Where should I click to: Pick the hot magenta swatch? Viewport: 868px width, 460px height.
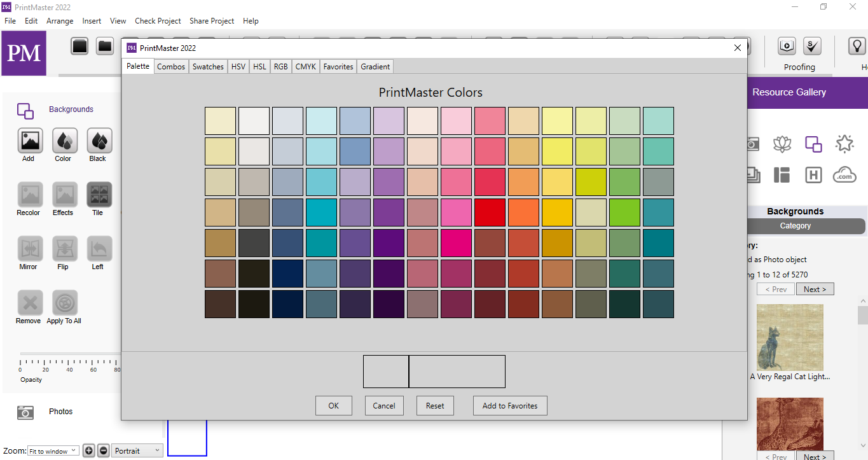point(457,243)
